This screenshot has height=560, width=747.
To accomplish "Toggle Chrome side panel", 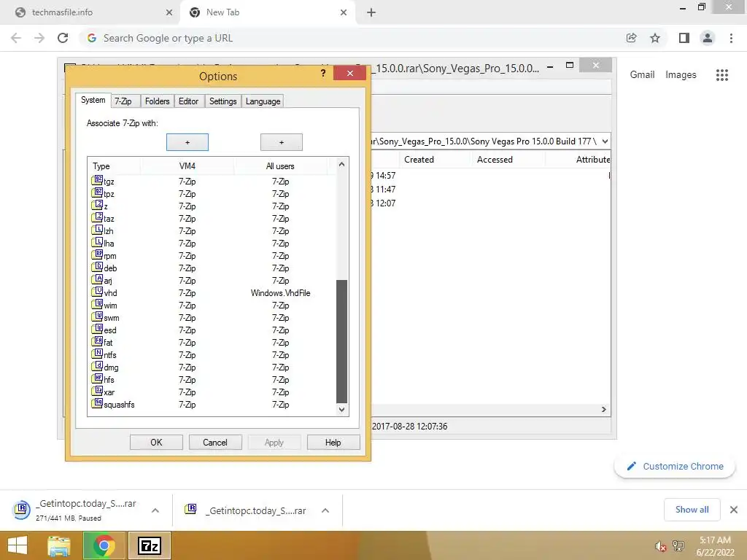I will pyautogui.click(x=684, y=38).
